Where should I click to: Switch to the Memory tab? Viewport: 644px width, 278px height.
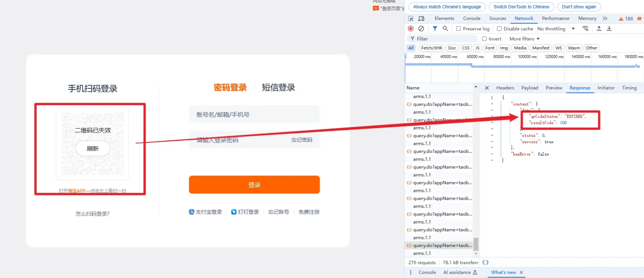pos(587,18)
